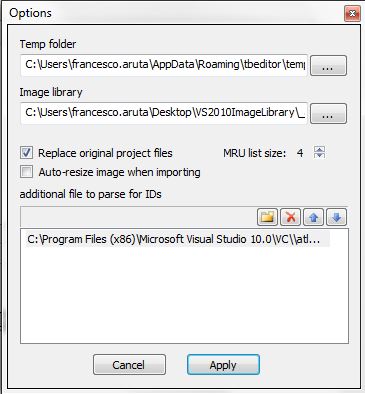
Task: Apply the options changes
Action: tap(223, 365)
